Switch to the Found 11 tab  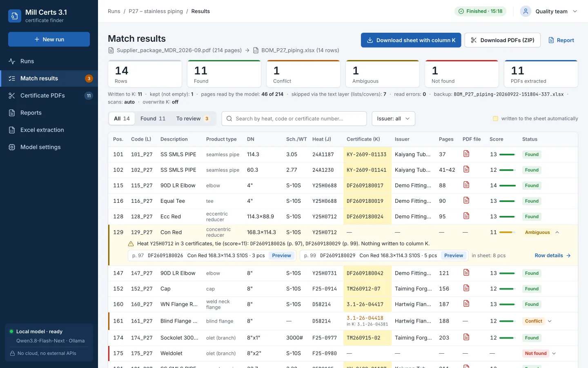(153, 119)
